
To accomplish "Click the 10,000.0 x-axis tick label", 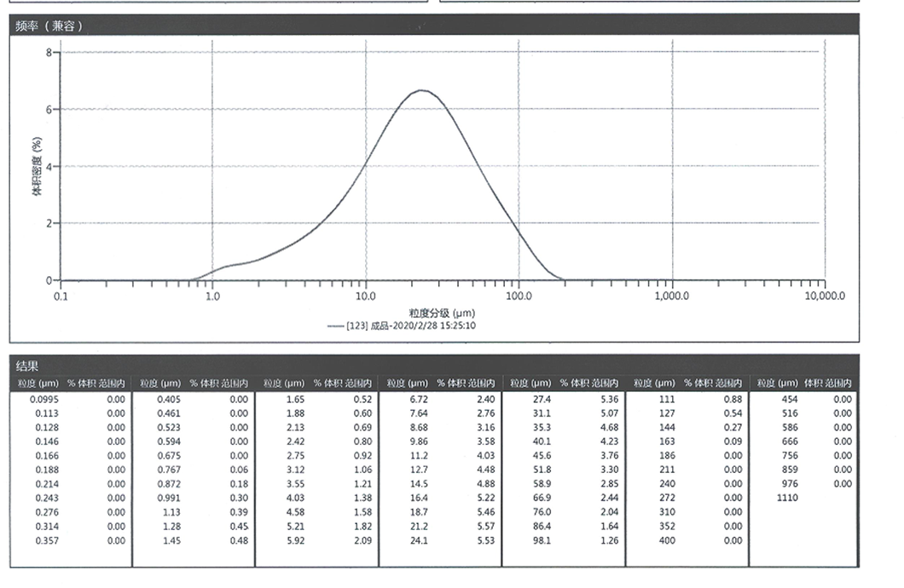I will click(824, 297).
